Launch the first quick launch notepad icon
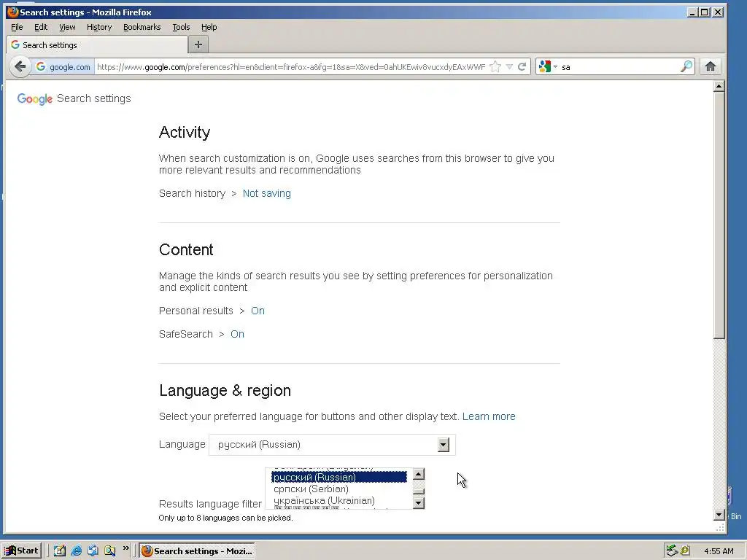The image size is (747, 560). (x=60, y=551)
